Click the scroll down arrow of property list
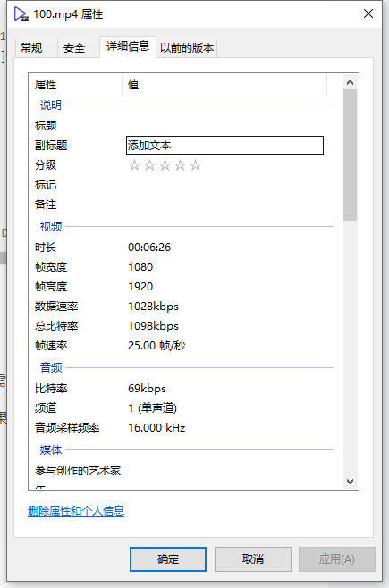The width and height of the screenshot is (389, 588). pos(350,482)
